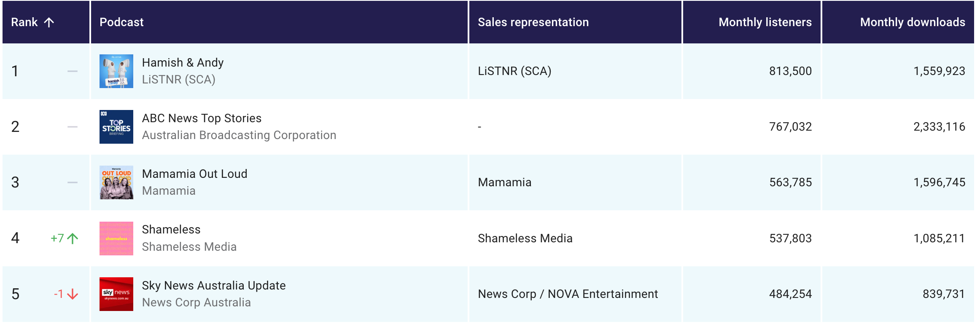Open the ABC News Top Stories title
The width and height of the screenshot is (980, 327).
pyautogui.click(x=202, y=118)
